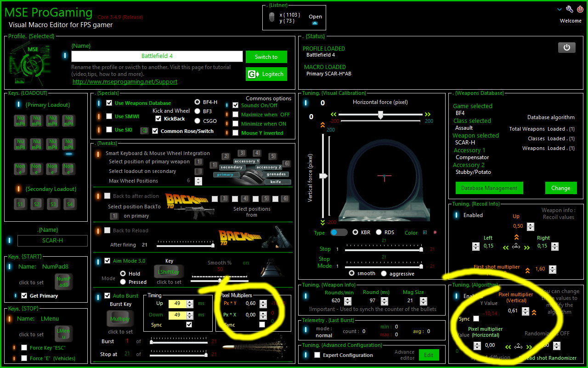Flip the blue Type toggle switch
Screen dimensions: 588x368
pyautogui.click(x=339, y=232)
